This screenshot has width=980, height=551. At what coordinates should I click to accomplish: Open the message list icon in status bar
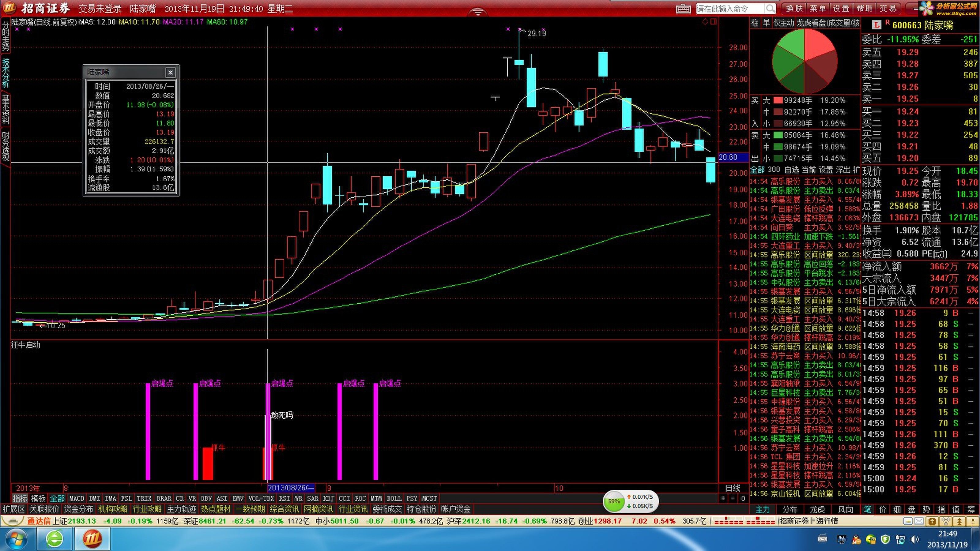pos(908,521)
